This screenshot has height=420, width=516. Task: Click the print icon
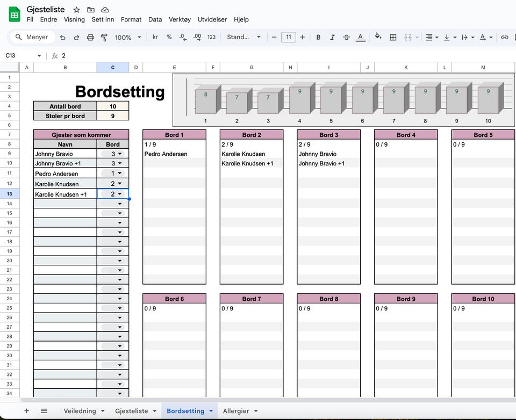[x=90, y=38]
